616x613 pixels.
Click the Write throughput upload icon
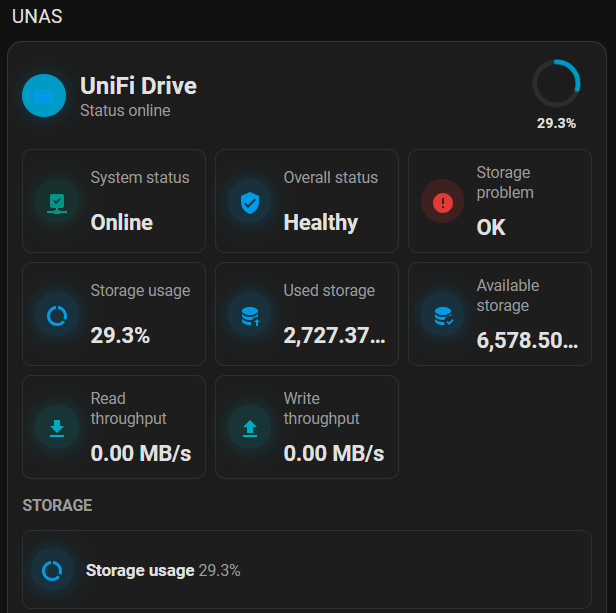pyautogui.click(x=250, y=428)
